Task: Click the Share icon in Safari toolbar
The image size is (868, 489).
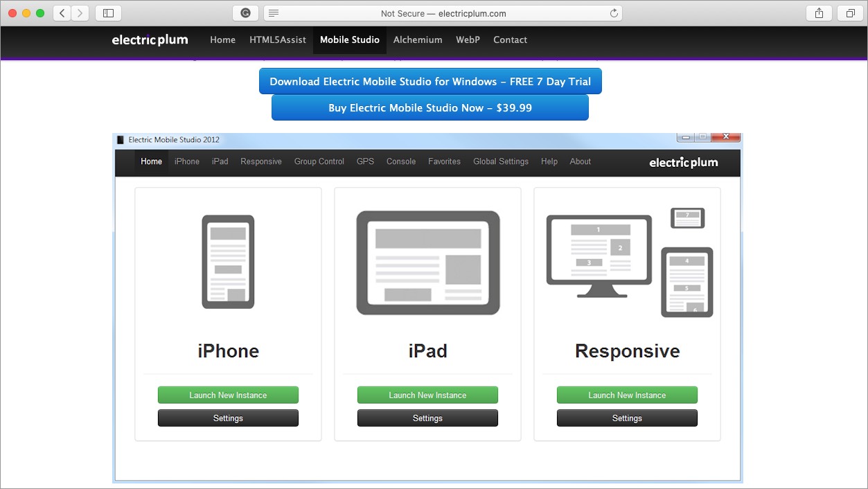Action: coord(818,12)
